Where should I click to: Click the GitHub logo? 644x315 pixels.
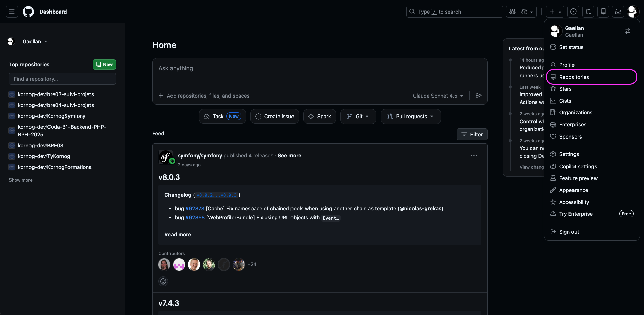(x=28, y=12)
